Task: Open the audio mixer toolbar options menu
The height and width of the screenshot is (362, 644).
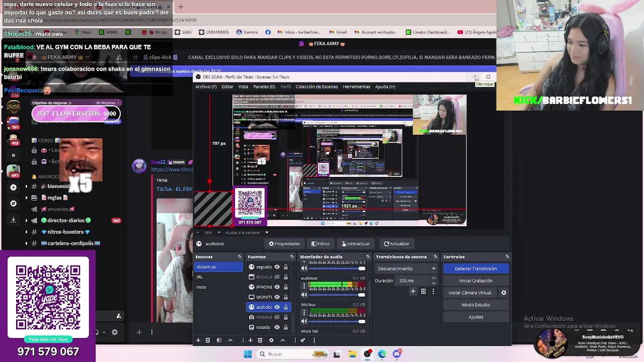Action: coord(314,340)
